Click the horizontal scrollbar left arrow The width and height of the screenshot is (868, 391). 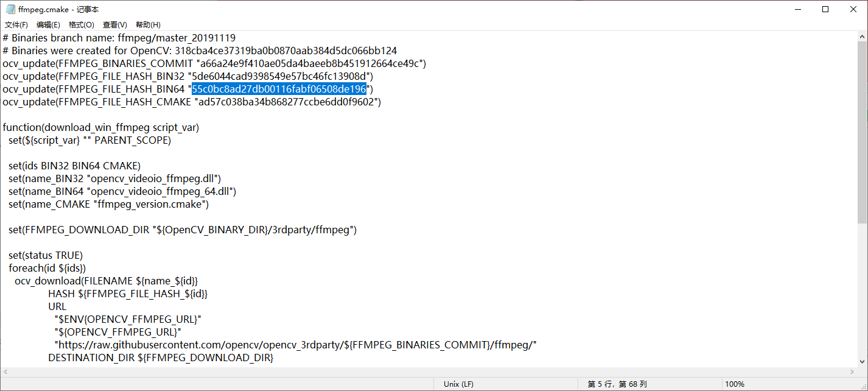[x=5, y=372]
